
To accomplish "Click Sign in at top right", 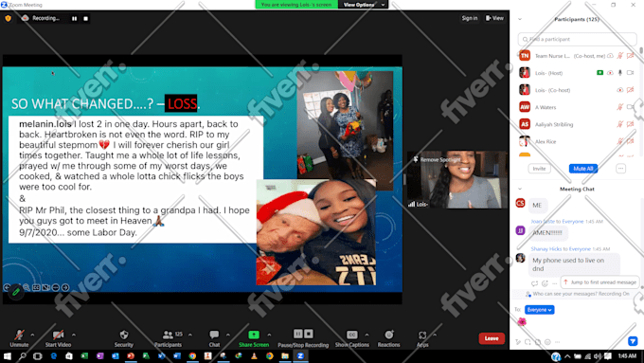I will click(470, 18).
